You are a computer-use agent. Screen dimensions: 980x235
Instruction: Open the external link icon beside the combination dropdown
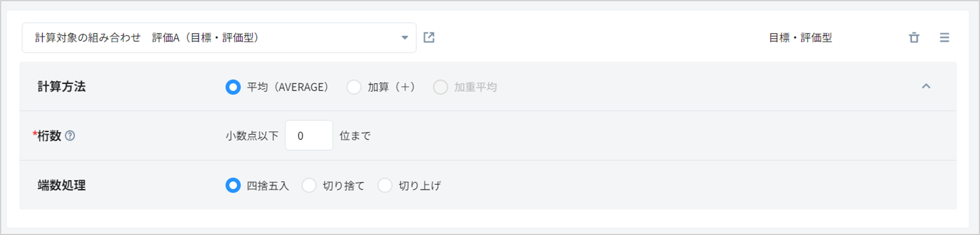click(x=429, y=38)
